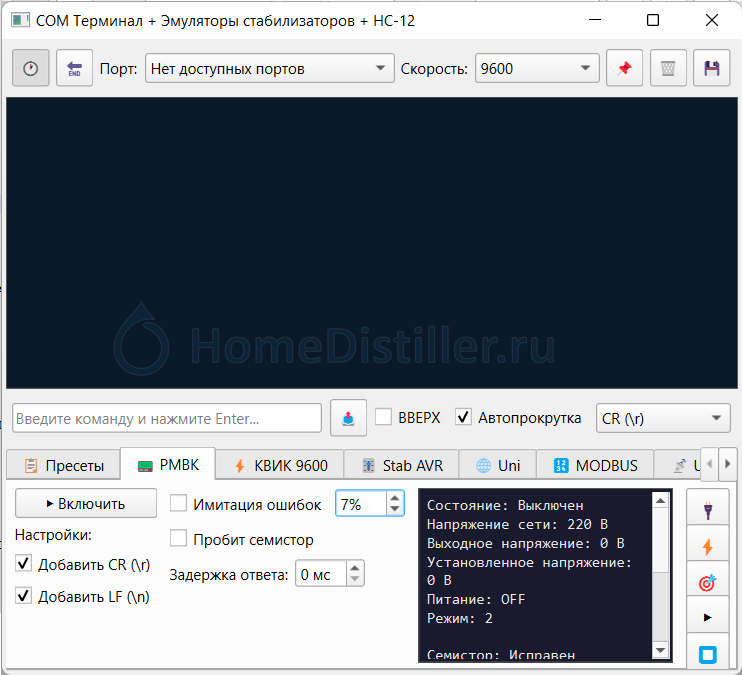
Task: Expand the Скорость 9600 dropdown
Action: (x=537, y=69)
